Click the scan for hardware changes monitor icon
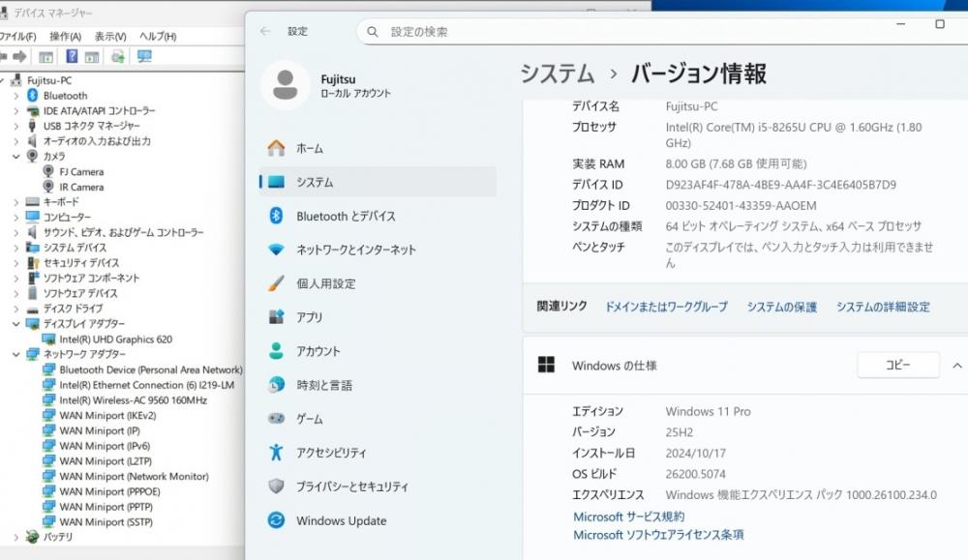Image resolution: width=968 pixels, height=560 pixels. (145, 57)
